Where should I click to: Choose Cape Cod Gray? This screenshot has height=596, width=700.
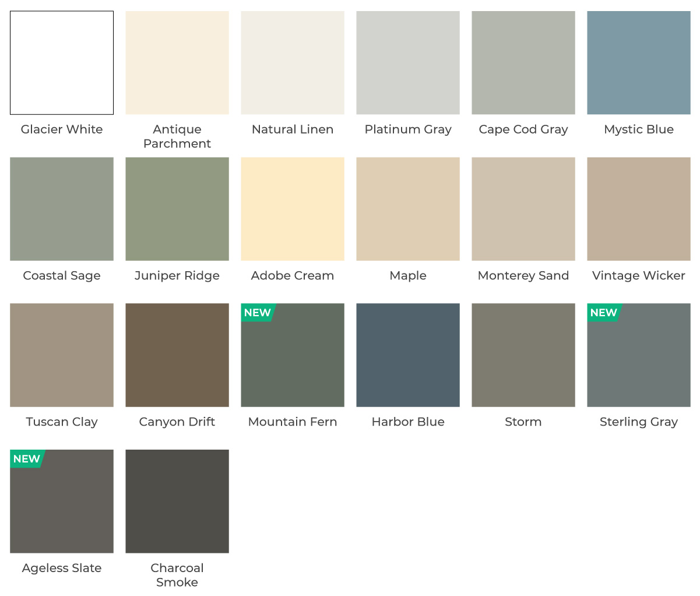523,62
